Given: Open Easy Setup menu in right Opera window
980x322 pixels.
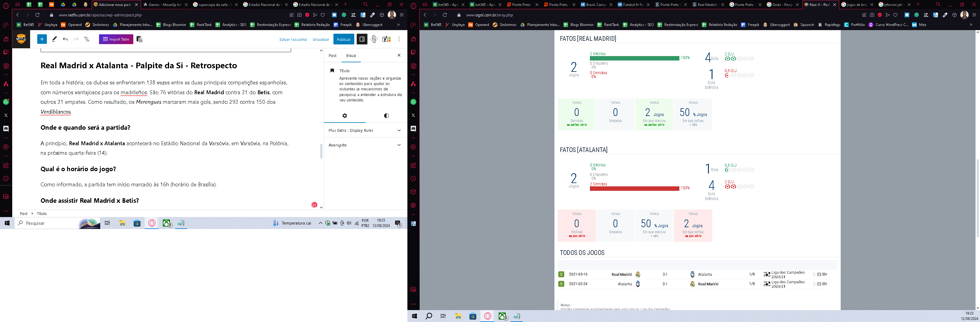Looking at the screenshot, I should point(974,15).
